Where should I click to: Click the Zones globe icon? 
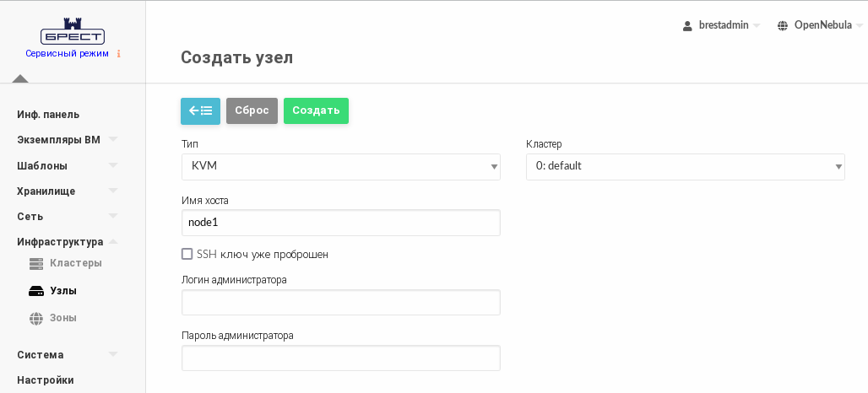(x=36, y=318)
